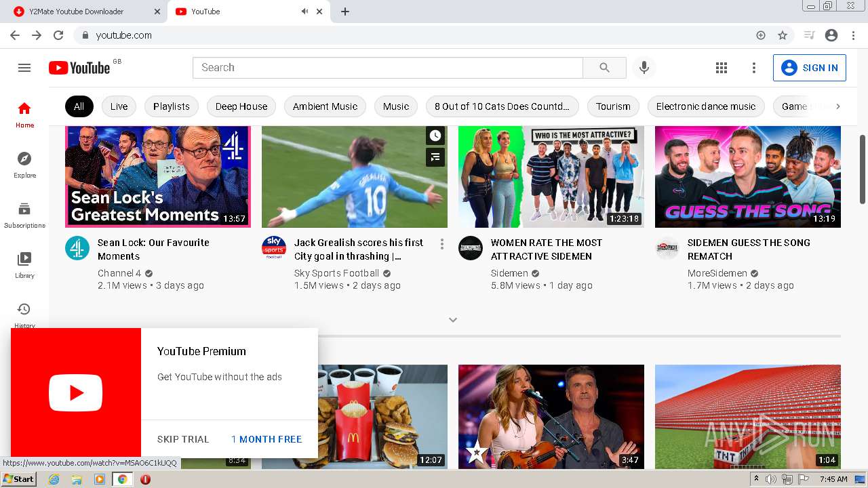Open MoreSidemen channel avatar
The height and width of the screenshot is (488, 868).
pos(667,248)
